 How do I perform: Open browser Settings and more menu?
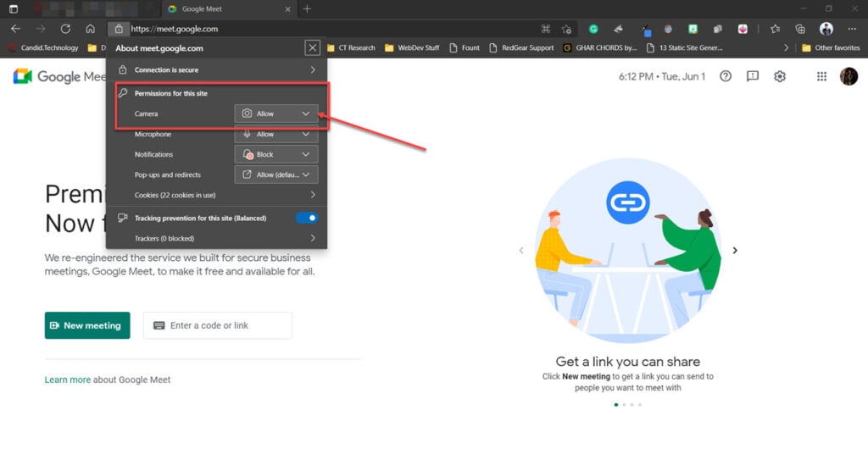point(851,29)
